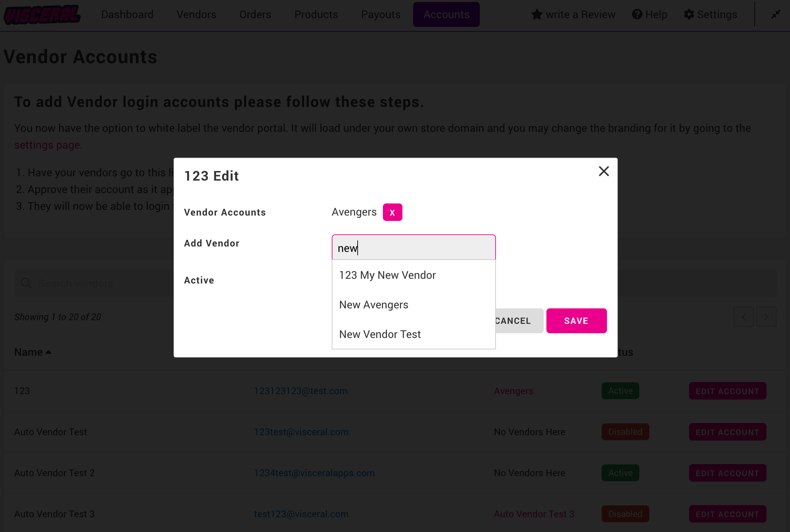Switch to the Payouts nav tab
The width and height of the screenshot is (790, 532).
381,14
